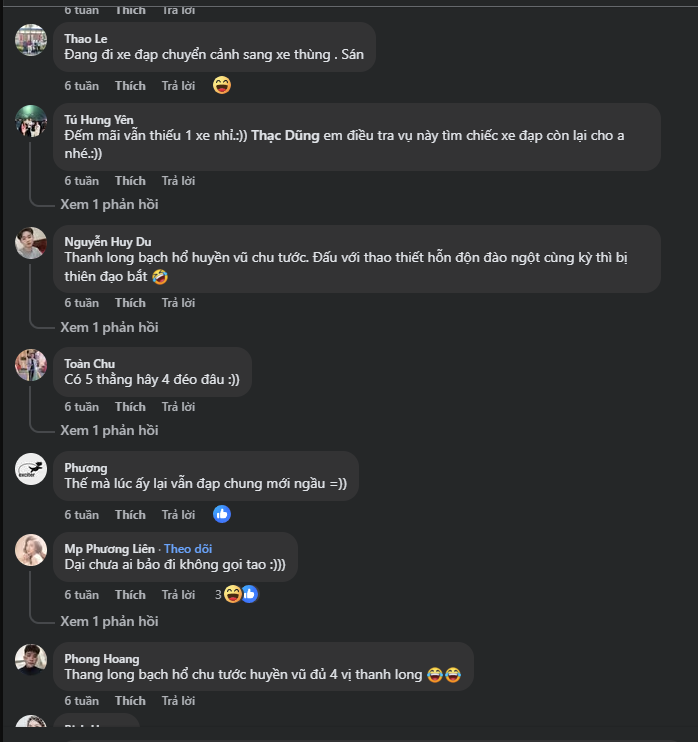Show the reply under Toàn Chu's comment
This screenshot has height=742, width=698.
pyautogui.click(x=109, y=430)
